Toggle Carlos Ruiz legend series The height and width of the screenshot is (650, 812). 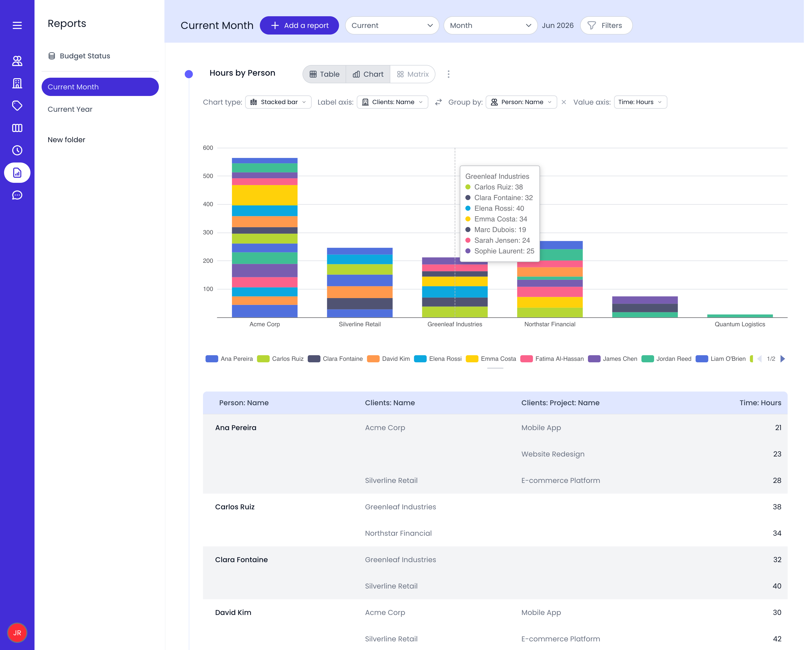pos(280,359)
